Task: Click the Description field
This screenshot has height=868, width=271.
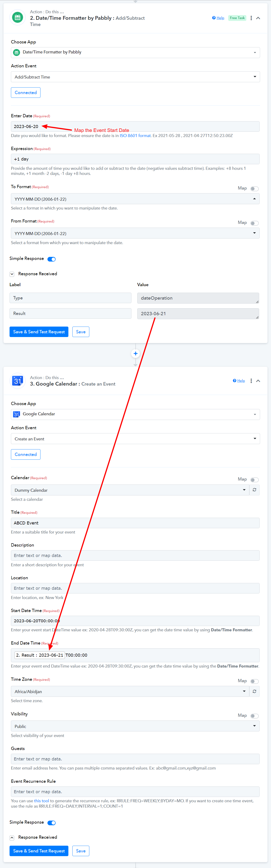Action: point(135,556)
